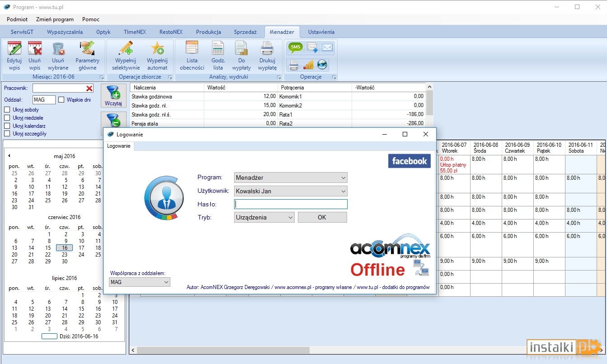Viewport: 607px width, 364px height.
Task: Click into the Hasło password field
Action: coord(291,204)
